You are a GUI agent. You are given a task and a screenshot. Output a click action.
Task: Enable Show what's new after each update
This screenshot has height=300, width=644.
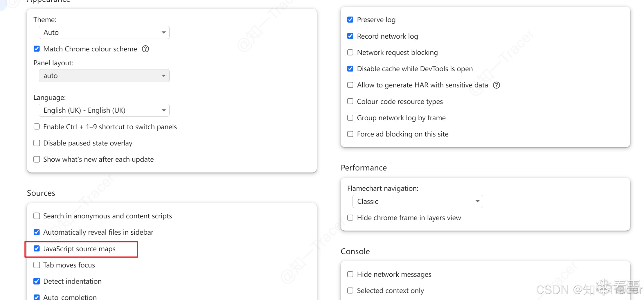37,159
